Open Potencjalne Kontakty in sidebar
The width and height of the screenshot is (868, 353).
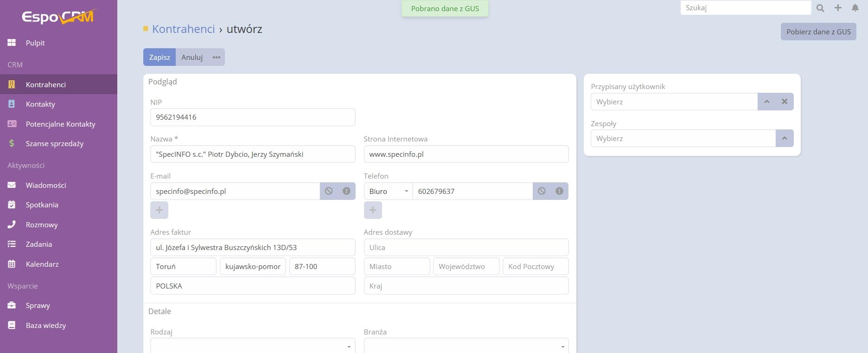point(58,124)
